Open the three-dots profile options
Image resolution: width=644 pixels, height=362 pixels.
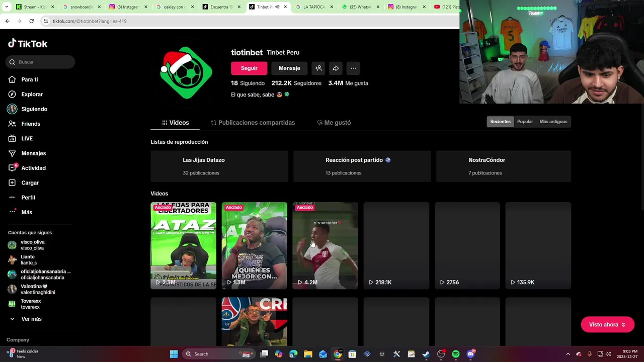(x=353, y=68)
